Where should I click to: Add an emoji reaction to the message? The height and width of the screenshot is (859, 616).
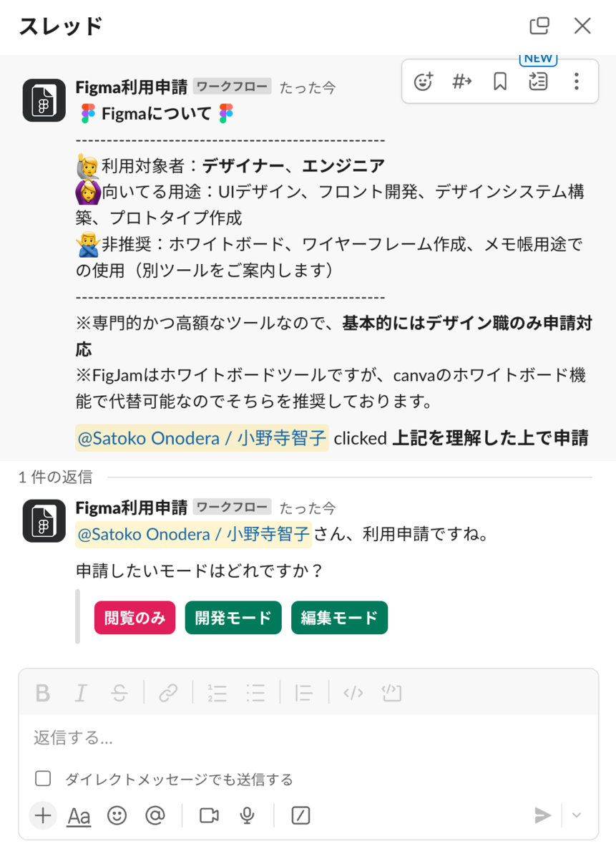click(424, 82)
